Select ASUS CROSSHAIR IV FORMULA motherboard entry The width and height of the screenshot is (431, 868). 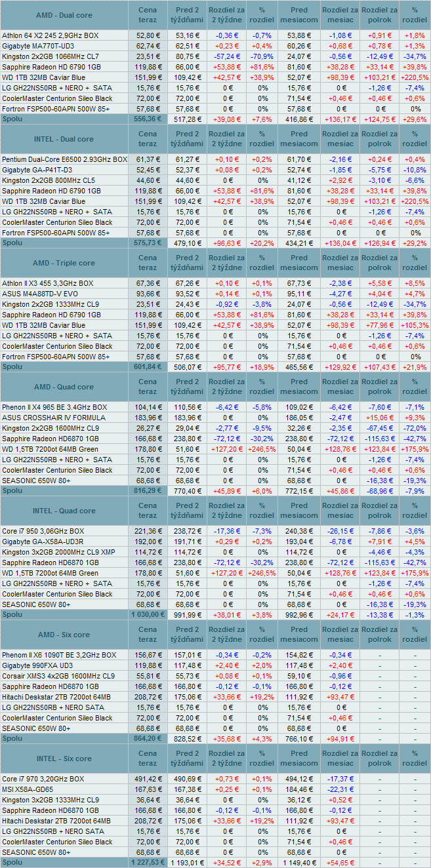click(54, 418)
